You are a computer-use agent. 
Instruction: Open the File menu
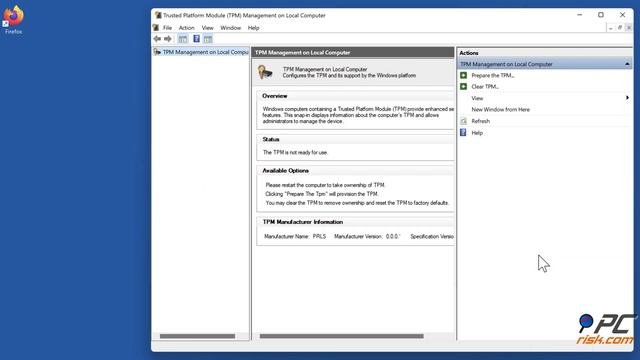167,28
